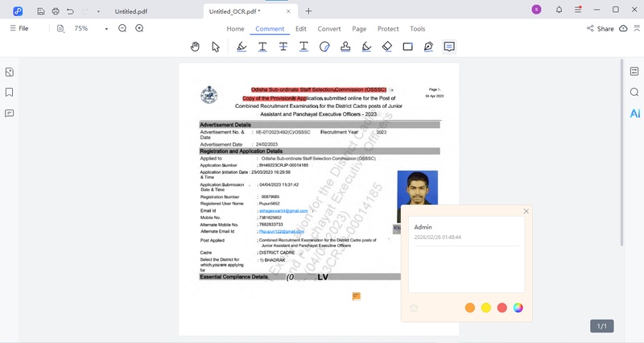Collapse the ribbon toolbar
The width and height of the screenshot is (644, 343).
point(637,28)
